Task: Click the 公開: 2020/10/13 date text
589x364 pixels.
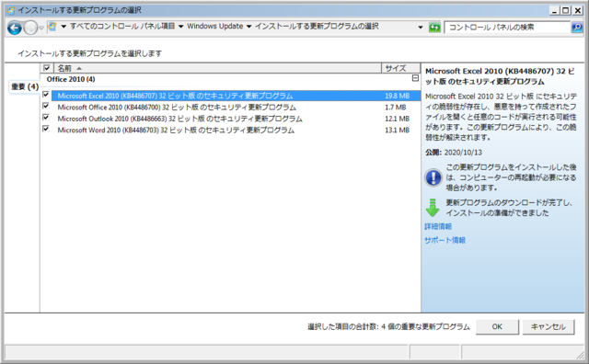Action: click(454, 153)
